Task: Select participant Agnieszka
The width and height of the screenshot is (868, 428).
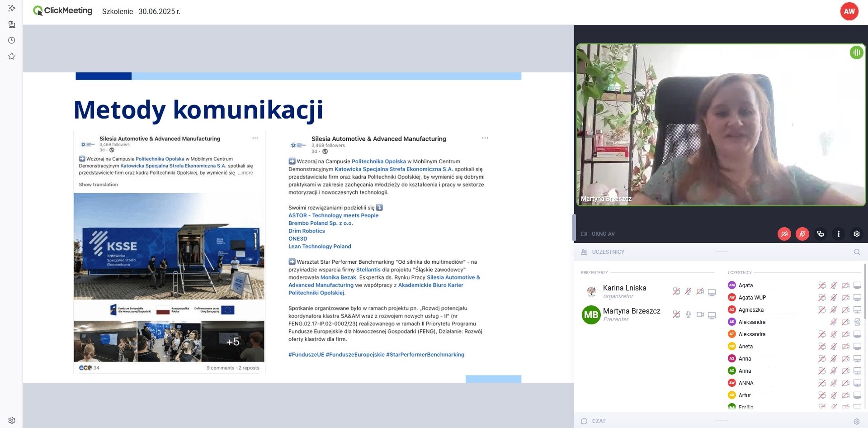Action: click(751, 310)
